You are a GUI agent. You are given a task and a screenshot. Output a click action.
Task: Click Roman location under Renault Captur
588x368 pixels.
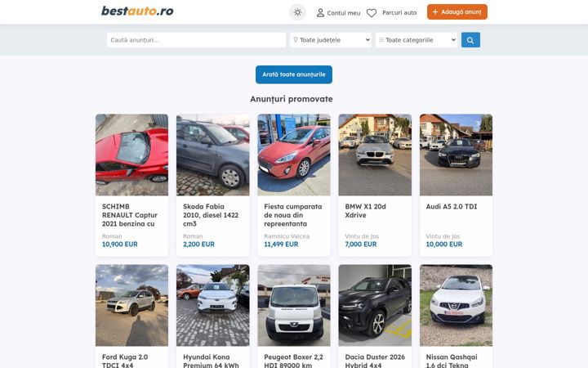112,236
